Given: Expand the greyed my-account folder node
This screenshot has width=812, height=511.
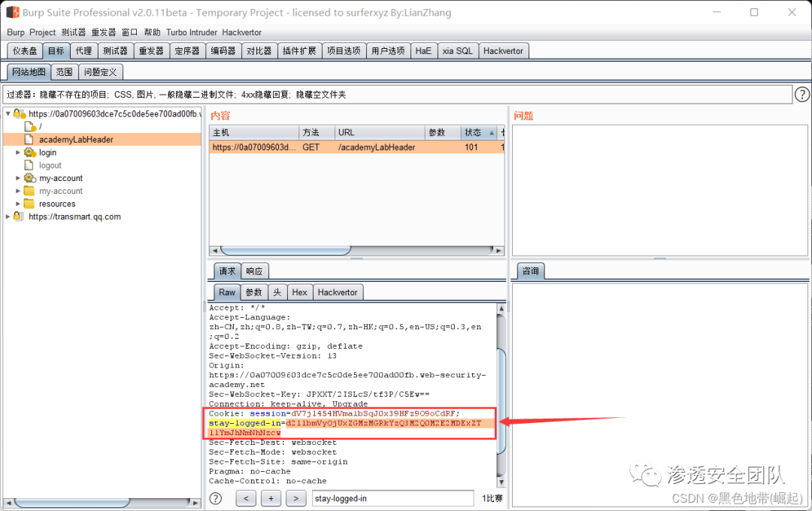Looking at the screenshot, I should click(x=17, y=191).
